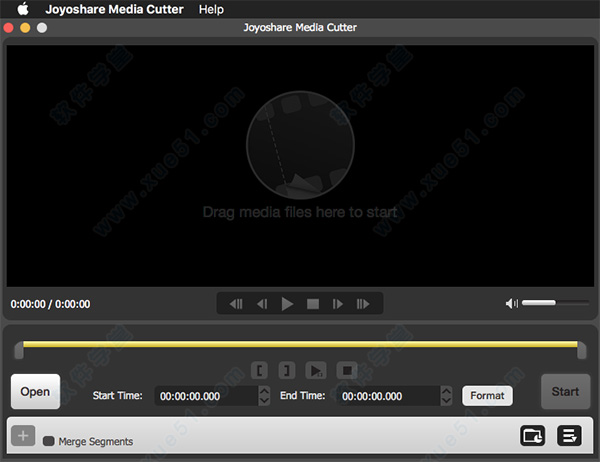
Task: Set segment end with the right bracket icon
Action: (287, 371)
